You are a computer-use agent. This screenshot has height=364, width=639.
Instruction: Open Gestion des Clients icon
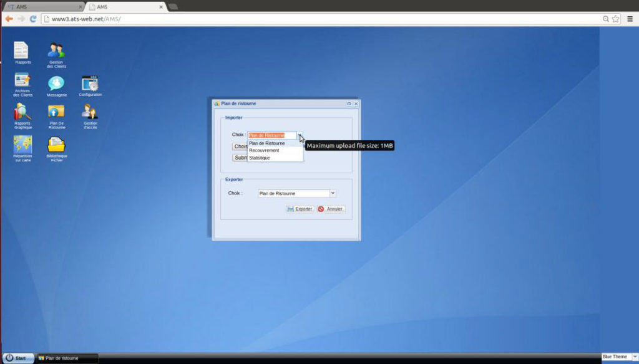[x=56, y=51]
